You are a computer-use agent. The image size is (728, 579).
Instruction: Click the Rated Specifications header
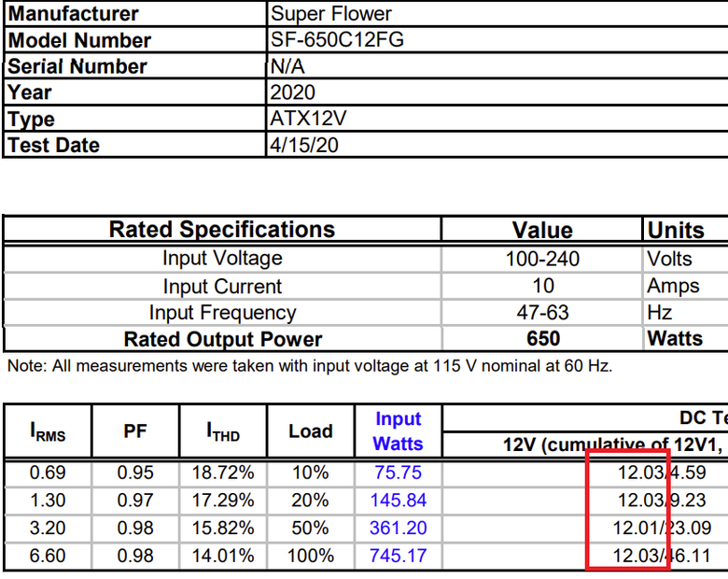pos(222,230)
